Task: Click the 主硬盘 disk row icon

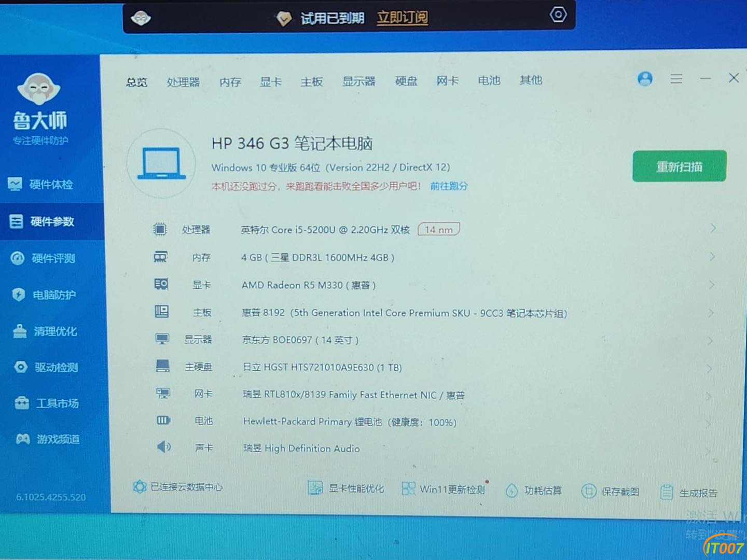Action: [x=163, y=366]
